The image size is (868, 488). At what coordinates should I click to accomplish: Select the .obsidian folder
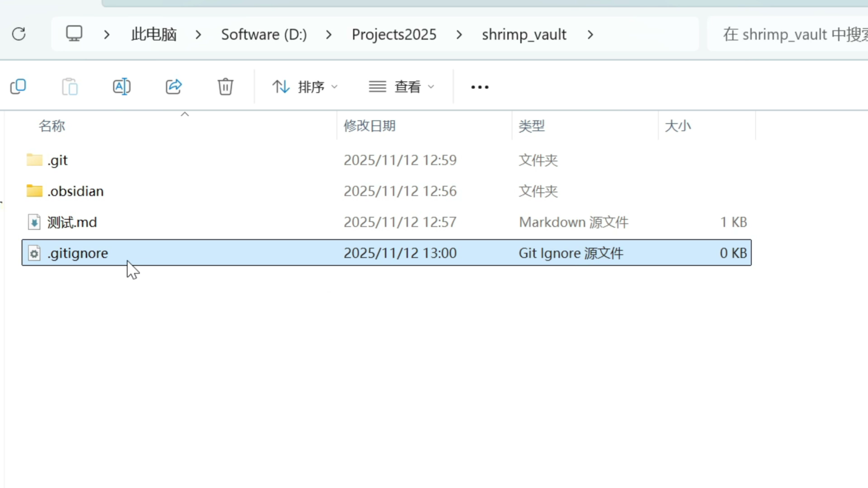pyautogui.click(x=75, y=191)
